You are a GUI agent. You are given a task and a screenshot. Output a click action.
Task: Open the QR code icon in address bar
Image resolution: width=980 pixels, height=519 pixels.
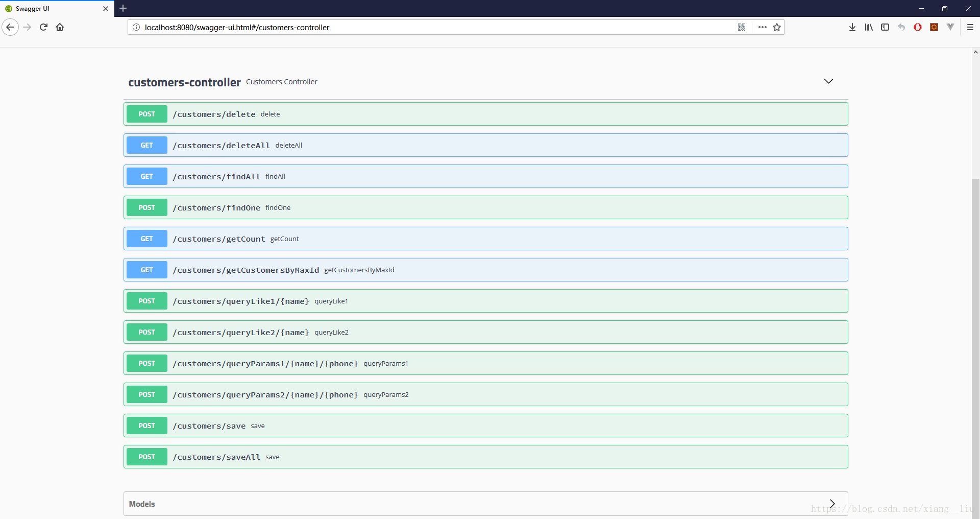pos(742,27)
